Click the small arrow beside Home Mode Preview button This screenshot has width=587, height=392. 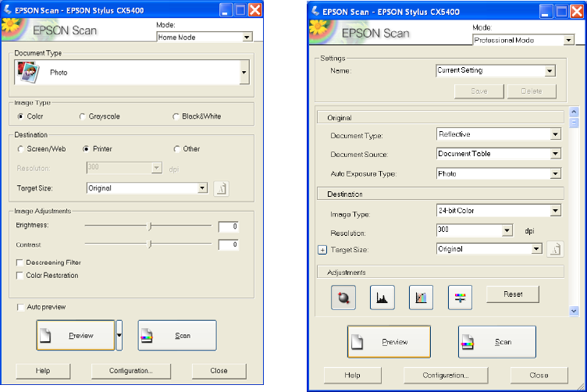click(x=119, y=335)
